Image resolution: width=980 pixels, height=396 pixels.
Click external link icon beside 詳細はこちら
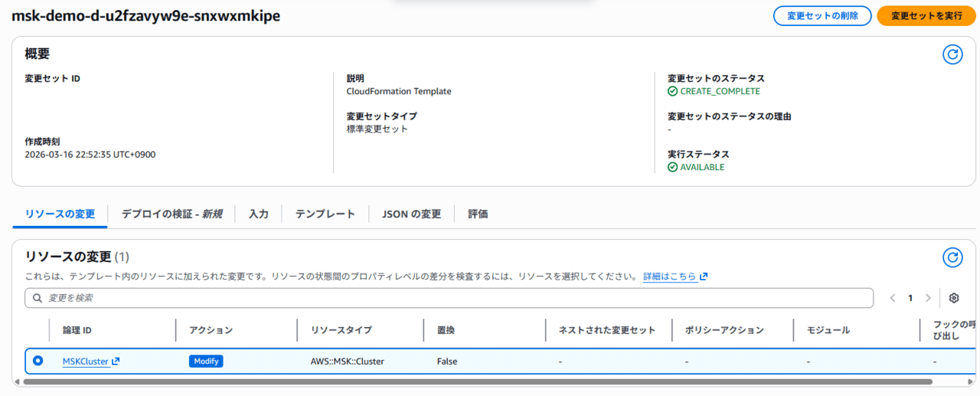tap(704, 277)
